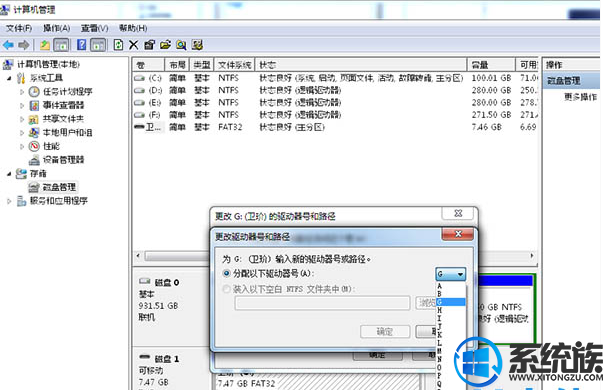Image resolution: width=603 pixels, height=390 pixels.
Task: Sort by the 状态 column header
Action: coord(361,65)
